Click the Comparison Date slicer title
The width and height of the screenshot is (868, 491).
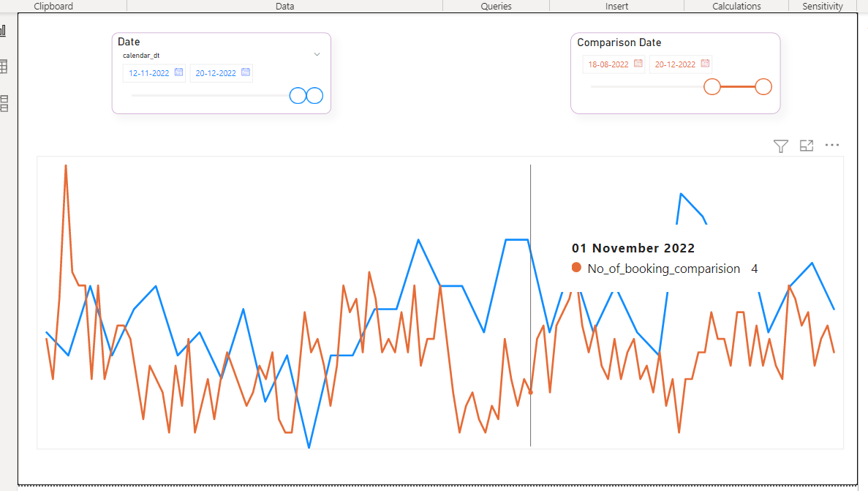click(619, 42)
